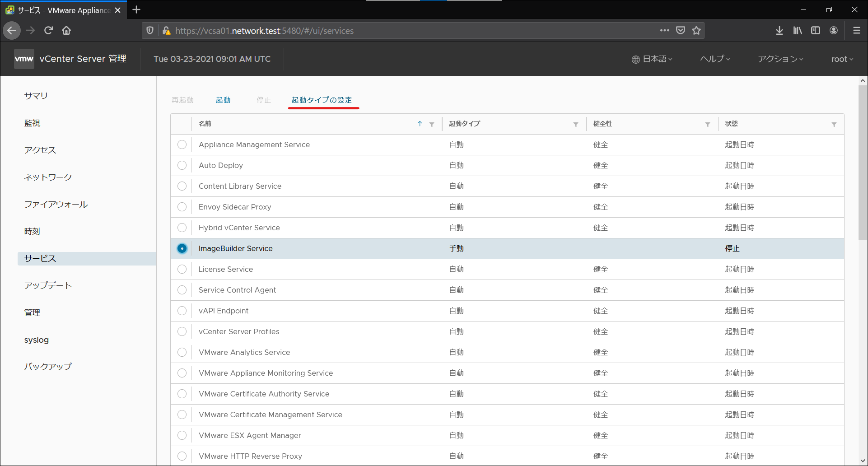Click the page vertical scrollbar thumb
Image resolution: width=868 pixels, height=466 pixels.
coord(863,163)
